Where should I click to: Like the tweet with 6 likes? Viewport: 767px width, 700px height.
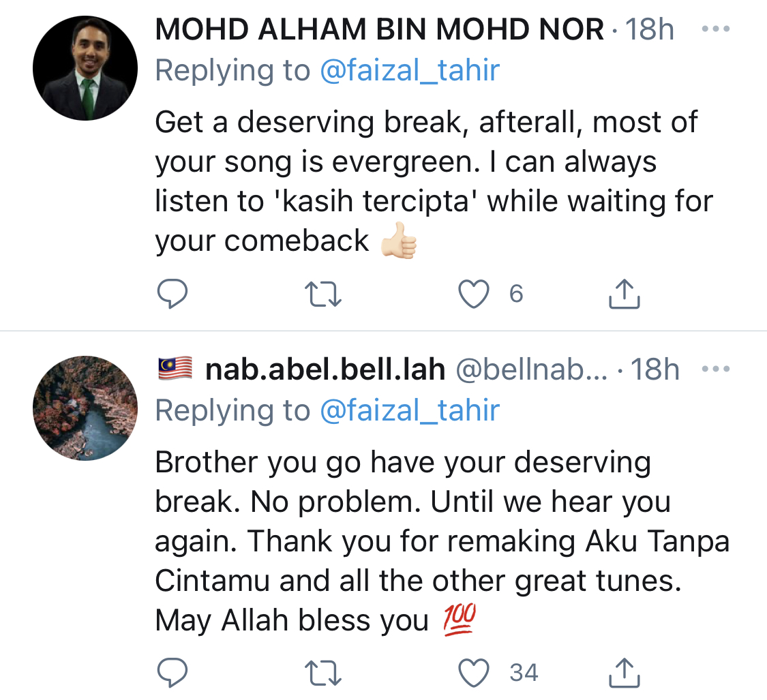474,294
